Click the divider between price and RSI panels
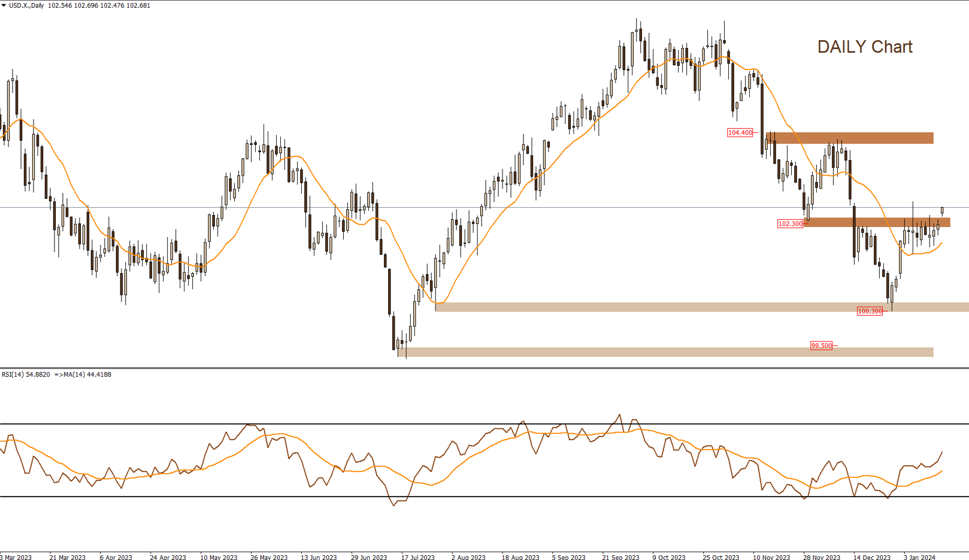Viewport: 969px width, 560px height. (x=484, y=368)
